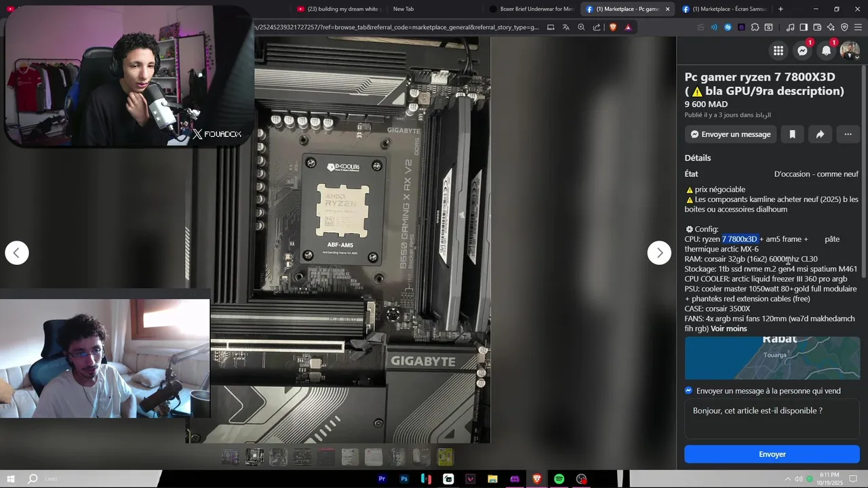Click the taskbar volume speaker icon
This screenshot has width=868, height=488.
pos(799,479)
